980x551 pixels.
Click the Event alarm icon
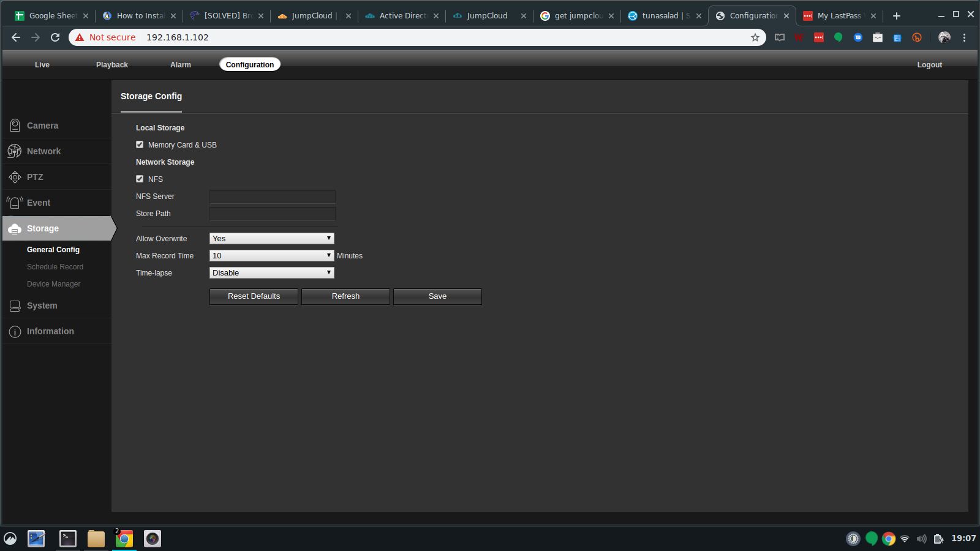[15, 203]
